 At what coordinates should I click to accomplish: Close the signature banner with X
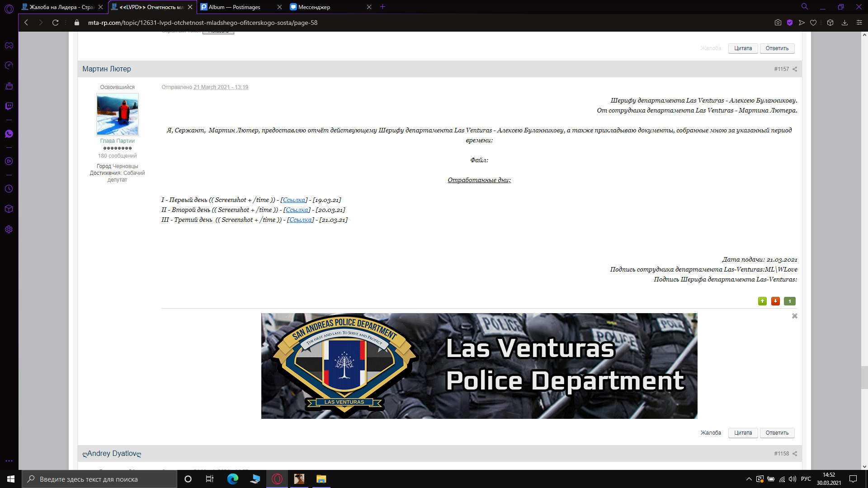tap(794, 316)
